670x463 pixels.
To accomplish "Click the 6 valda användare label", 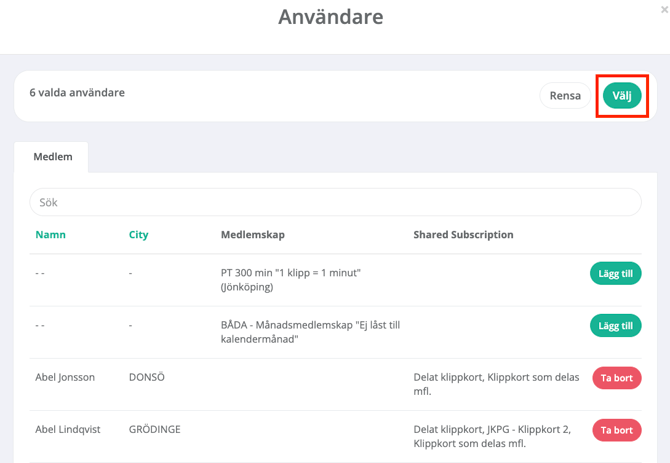I will 77,93.
